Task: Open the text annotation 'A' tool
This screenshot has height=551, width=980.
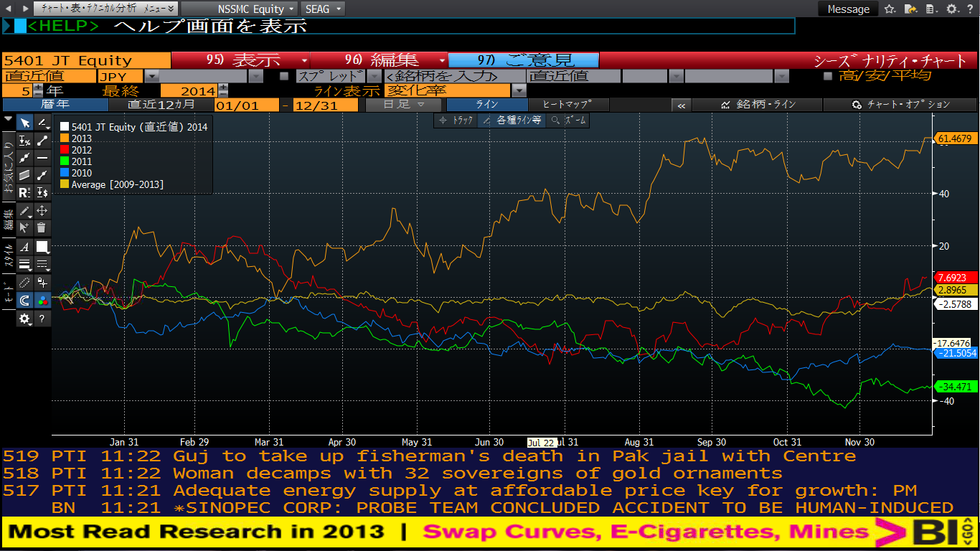Action: [x=24, y=247]
